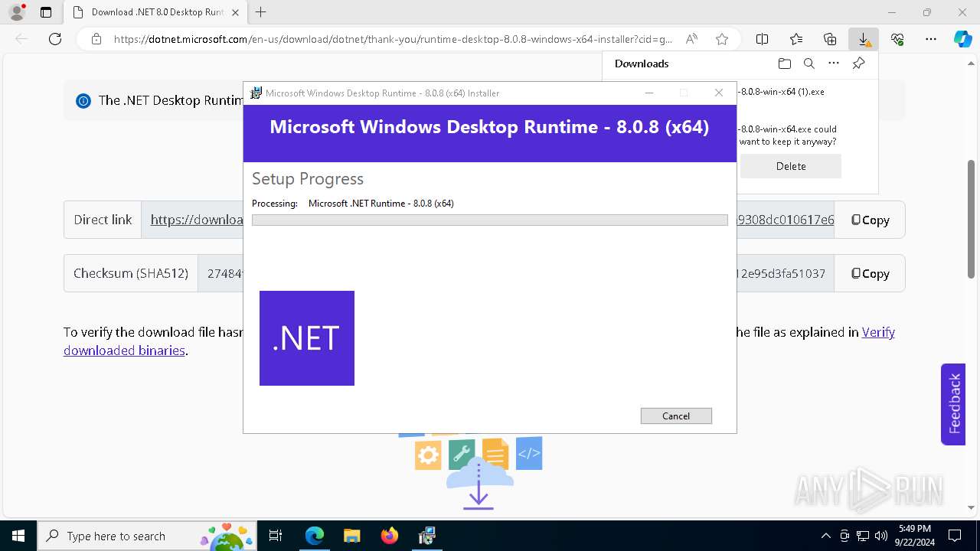980x551 pixels.
Task: Click the Type here to search box
Action: (146, 536)
